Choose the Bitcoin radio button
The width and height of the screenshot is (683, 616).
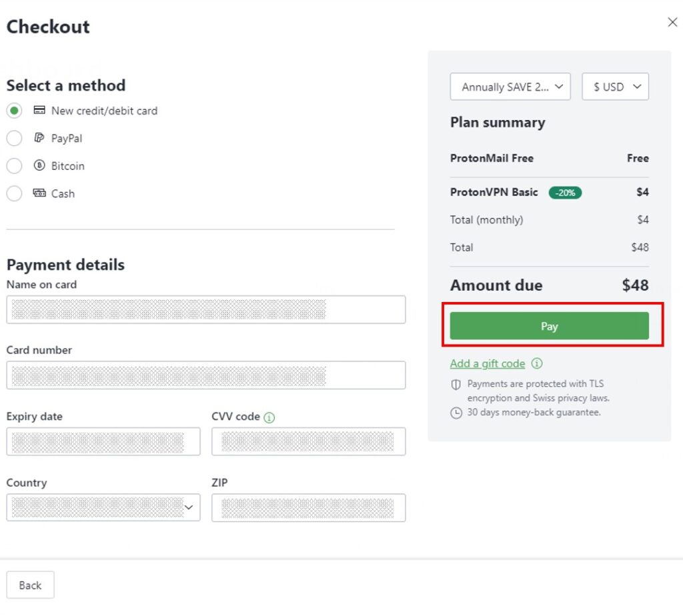(x=14, y=166)
